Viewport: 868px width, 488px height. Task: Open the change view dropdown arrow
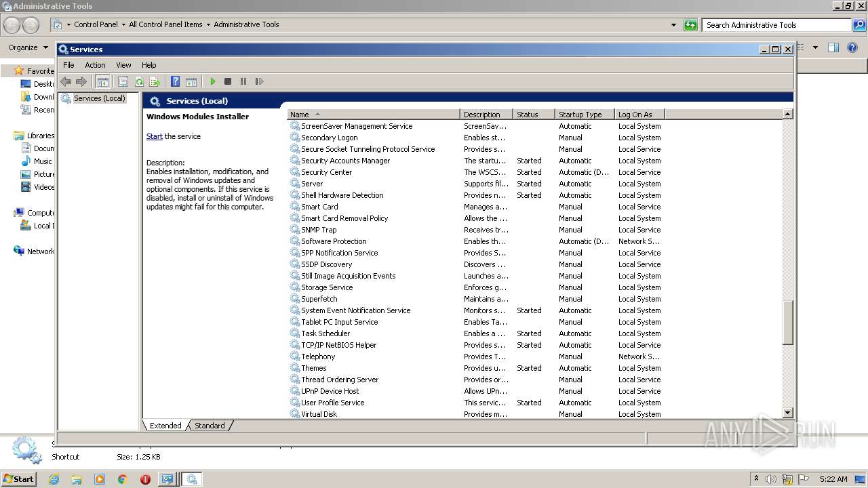(x=815, y=47)
